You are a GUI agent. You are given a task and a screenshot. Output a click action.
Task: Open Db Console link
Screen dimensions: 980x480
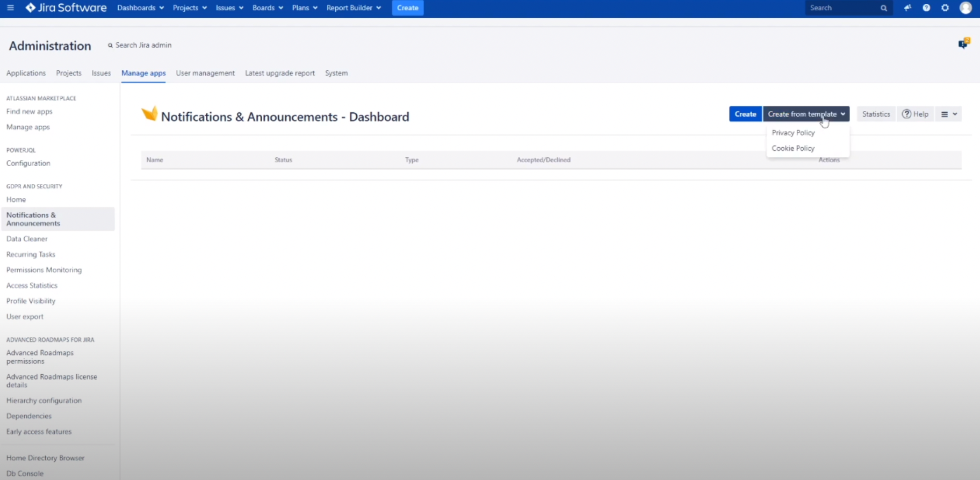point(25,474)
